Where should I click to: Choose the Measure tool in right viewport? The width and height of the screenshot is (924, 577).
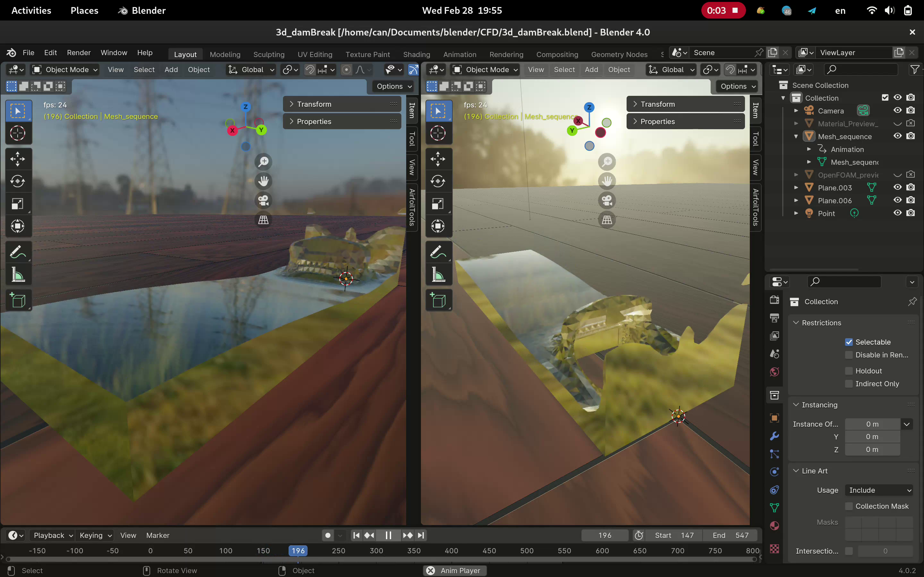coord(438,274)
